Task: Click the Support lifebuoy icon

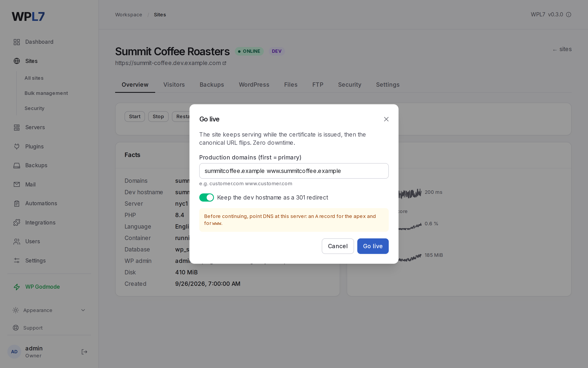Action: [16, 328]
